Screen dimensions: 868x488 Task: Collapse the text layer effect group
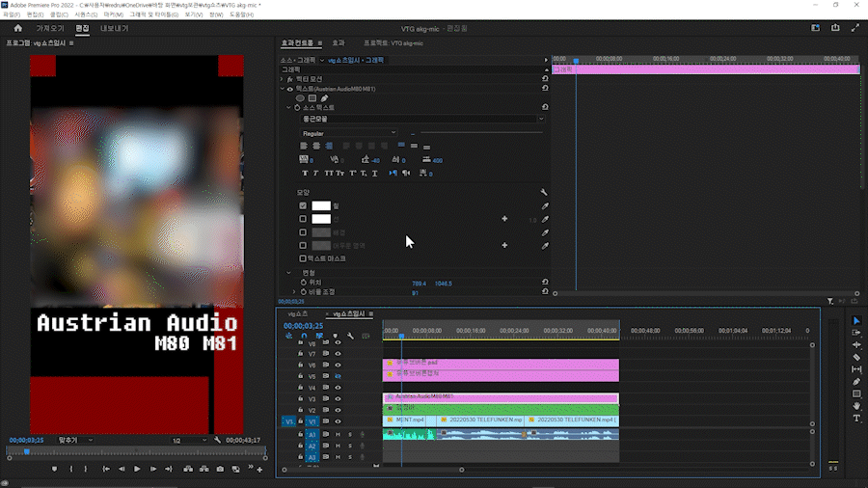(x=282, y=89)
